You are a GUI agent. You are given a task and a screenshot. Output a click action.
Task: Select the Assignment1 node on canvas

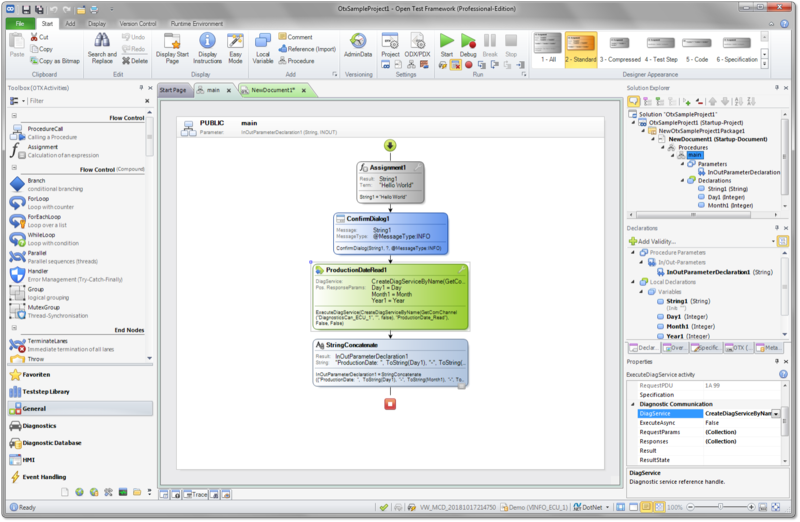pos(390,182)
